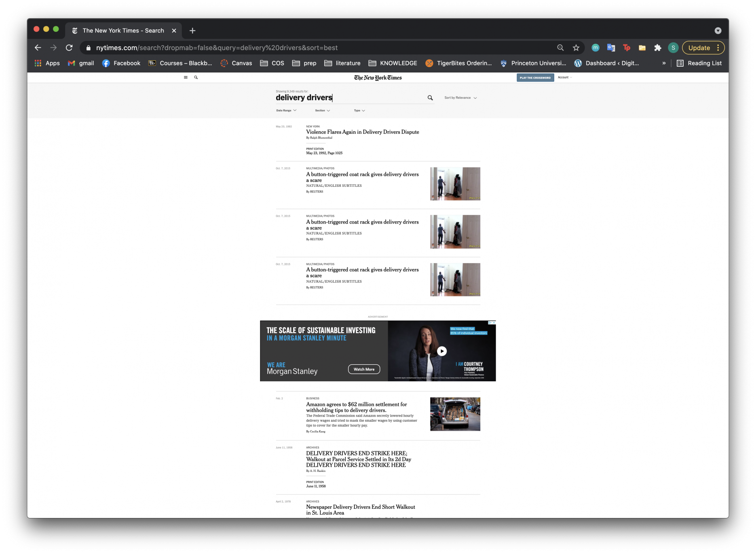Expand the Date Range filter
756x554 pixels.
286,110
